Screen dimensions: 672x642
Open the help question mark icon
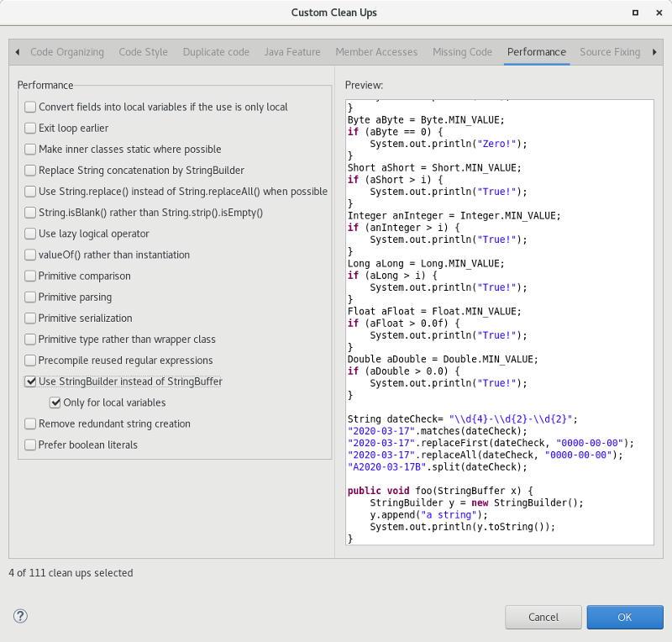pos(20,616)
